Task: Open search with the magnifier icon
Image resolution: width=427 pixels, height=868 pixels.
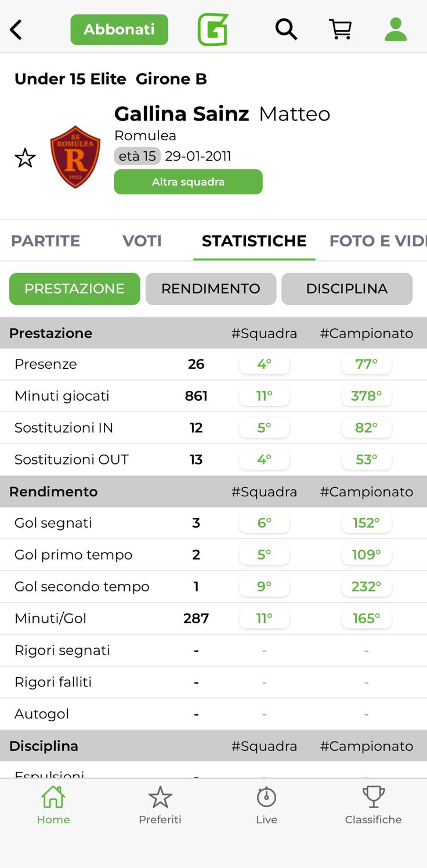Action: tap(285, 29)
